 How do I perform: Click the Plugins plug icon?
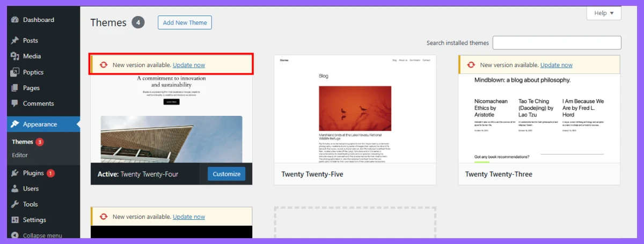[15, 173]
